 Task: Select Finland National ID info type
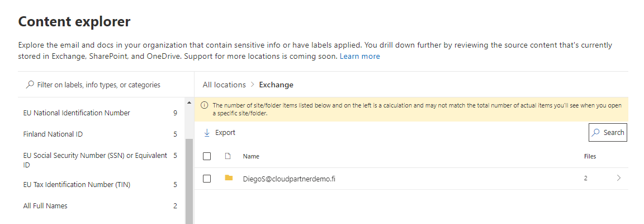[x=53, y=134]
